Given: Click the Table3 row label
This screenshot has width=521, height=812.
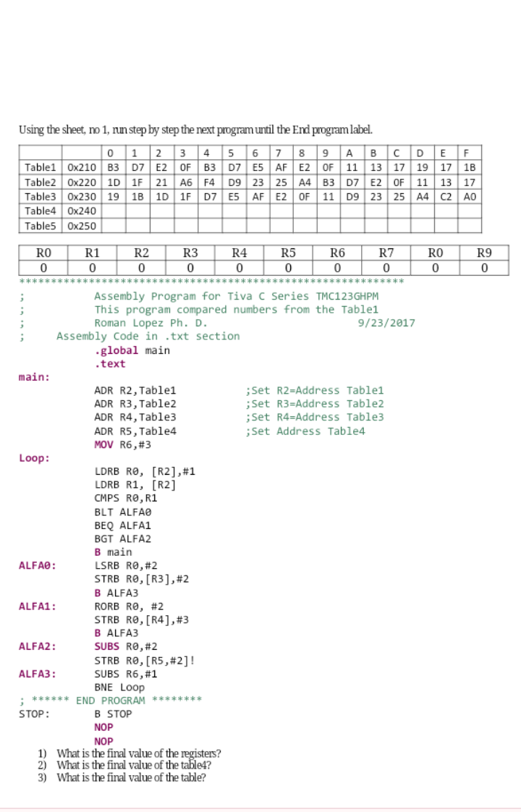Looking at the screenshot, I should pyautogui.click(x=41, y=197).
